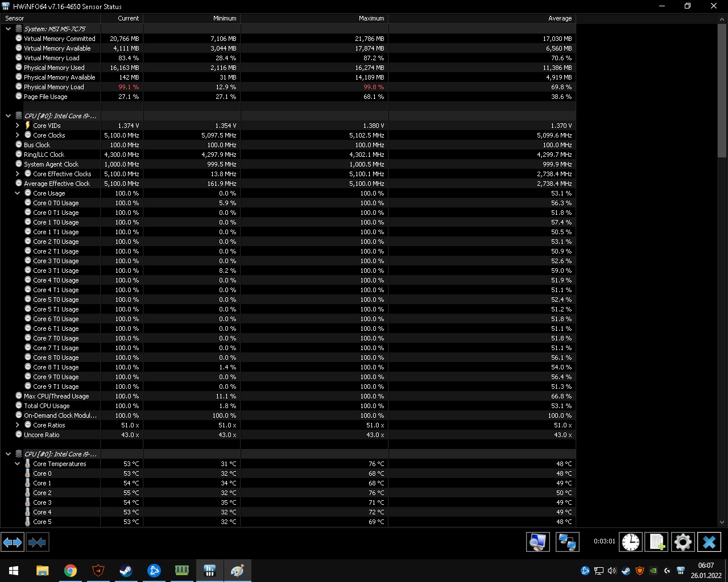Open File Explorer from the taskbar
This screenshot has height=582, width=728.
click(43, 571)
